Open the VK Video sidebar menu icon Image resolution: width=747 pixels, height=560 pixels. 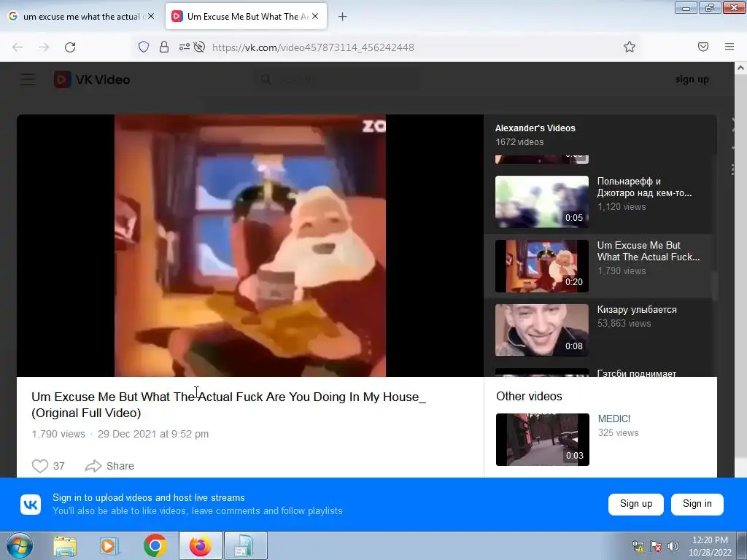[28, 79]
